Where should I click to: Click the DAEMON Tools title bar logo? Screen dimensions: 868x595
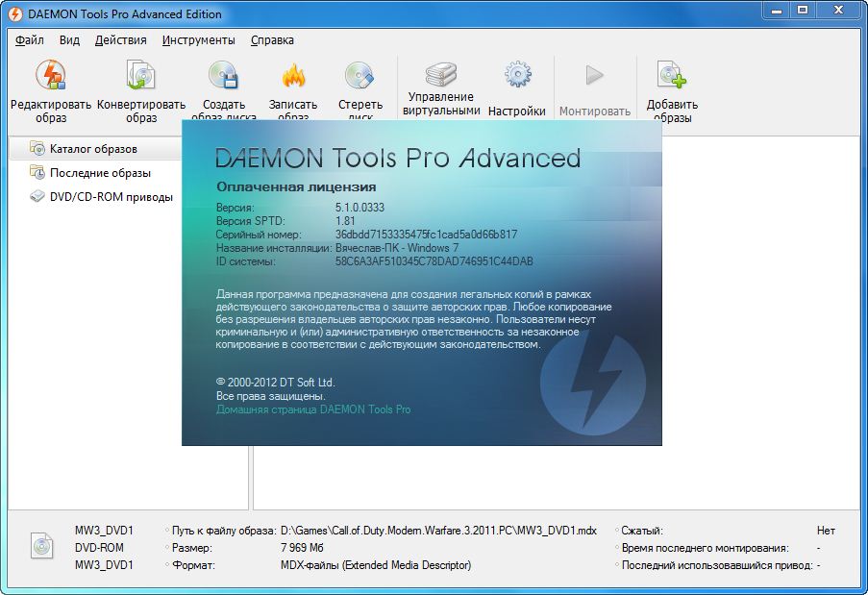(x=15, y=13)
